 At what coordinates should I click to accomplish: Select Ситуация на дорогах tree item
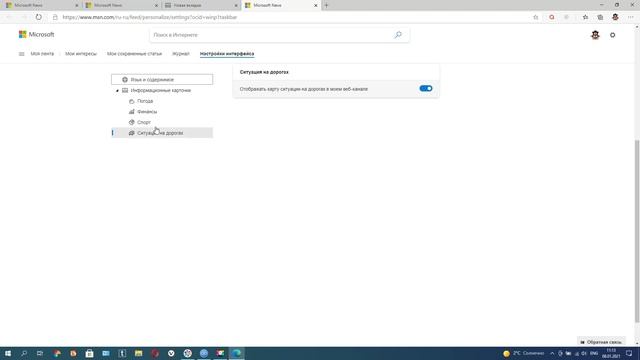click(x=162, y=133)
